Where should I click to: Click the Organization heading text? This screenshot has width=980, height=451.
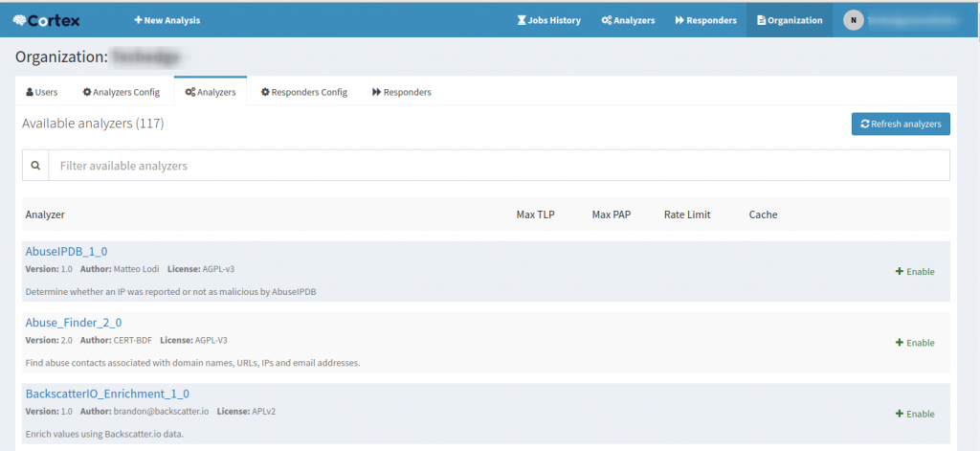pos(62,56)
